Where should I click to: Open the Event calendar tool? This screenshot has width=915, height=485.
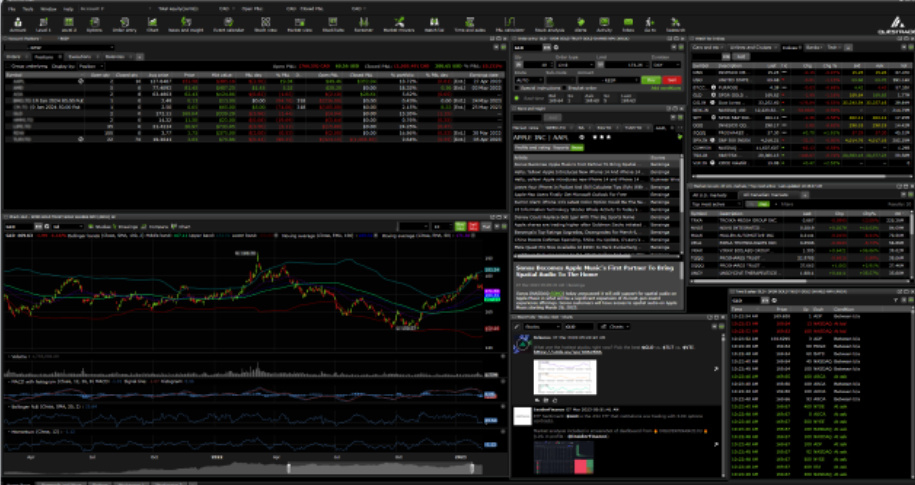(229, 25)
